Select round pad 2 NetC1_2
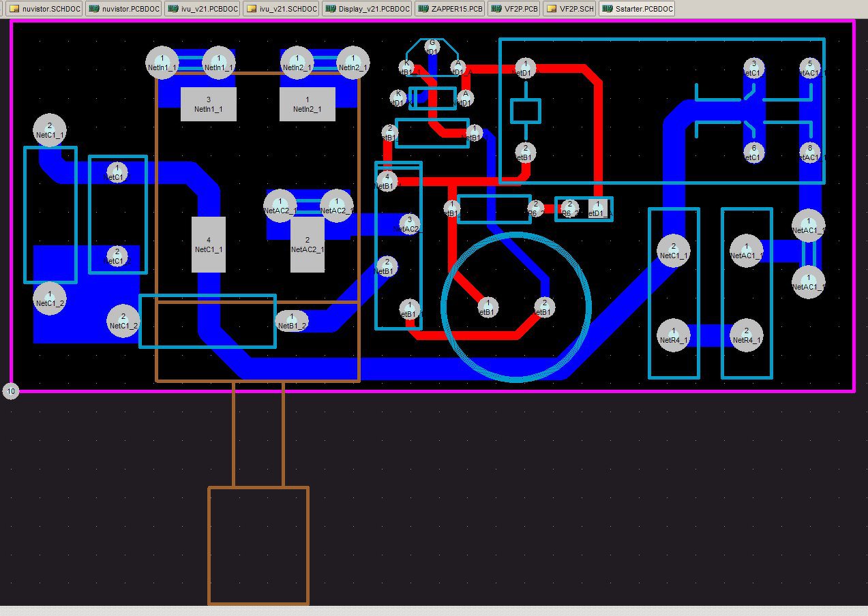868x616 pixels. pyautogui.click(x=123, y=321)
